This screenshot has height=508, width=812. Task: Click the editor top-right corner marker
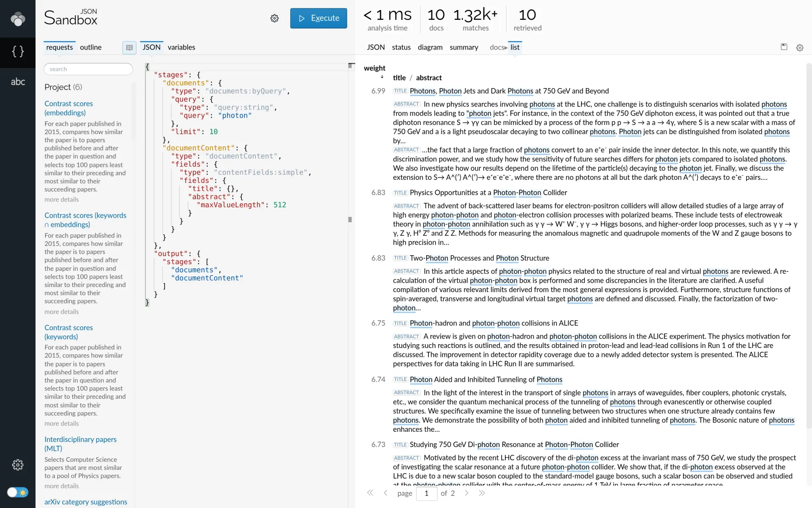[351, 66]
